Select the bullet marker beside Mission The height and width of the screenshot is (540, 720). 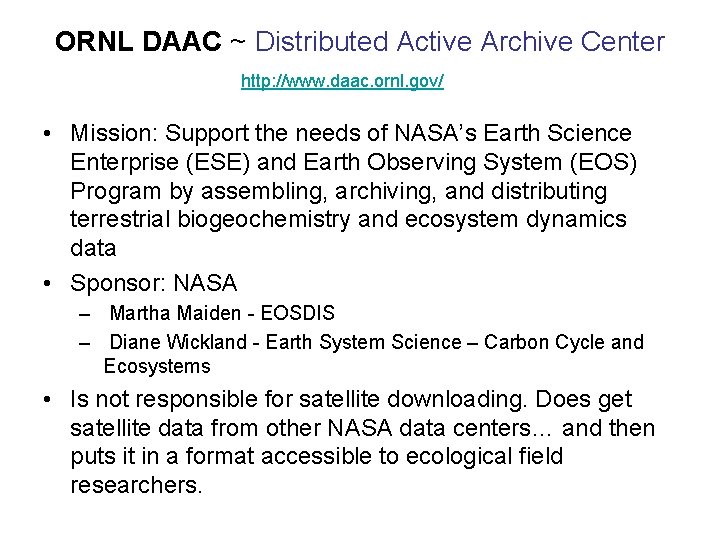(47, 134)
